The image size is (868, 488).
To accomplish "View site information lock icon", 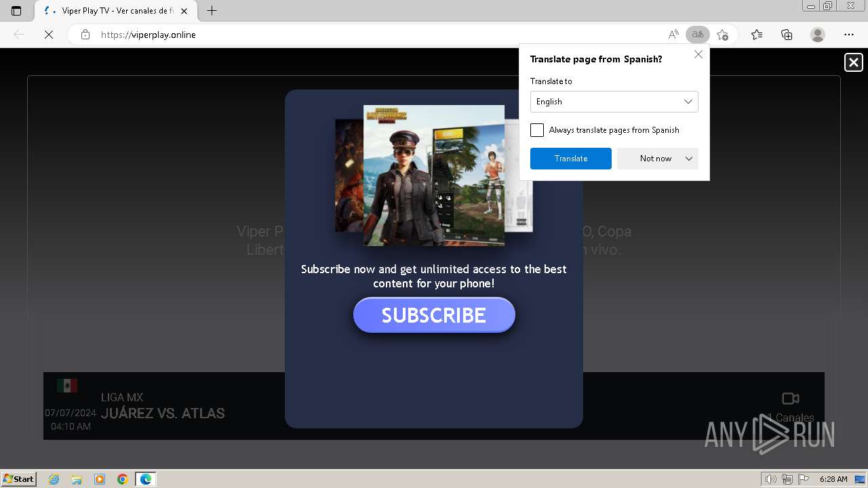I will pos(85,35).
